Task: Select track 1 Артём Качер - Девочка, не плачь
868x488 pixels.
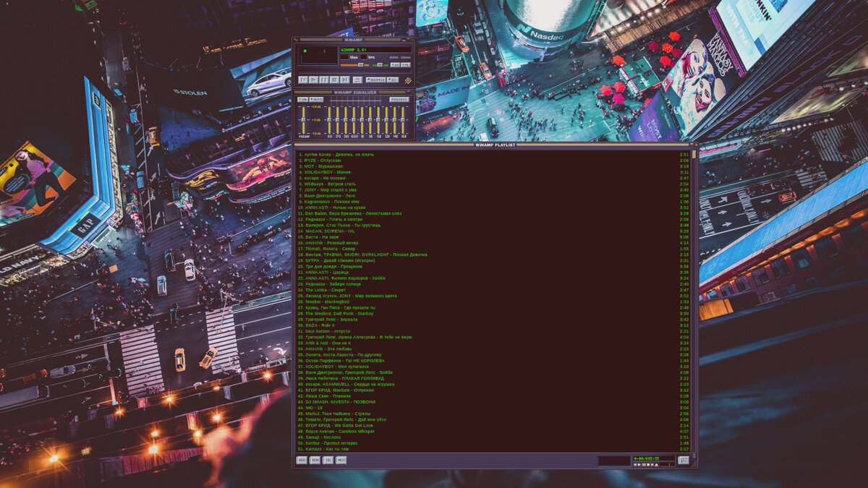Action: click(493, 155)
